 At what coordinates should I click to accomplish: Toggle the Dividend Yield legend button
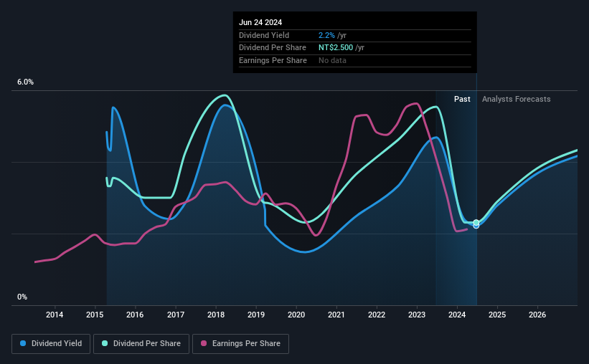click(51, 344)
